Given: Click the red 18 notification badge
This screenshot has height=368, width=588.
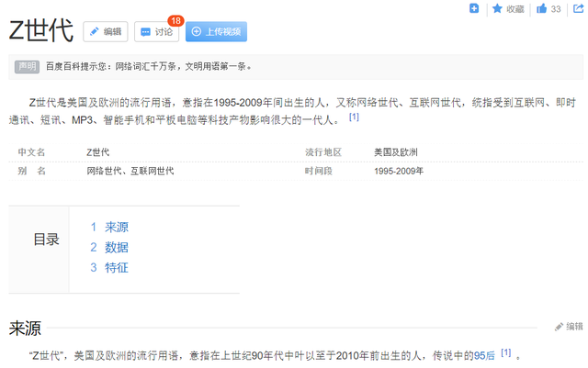Looking at the screenshot, I should [175, 20].
